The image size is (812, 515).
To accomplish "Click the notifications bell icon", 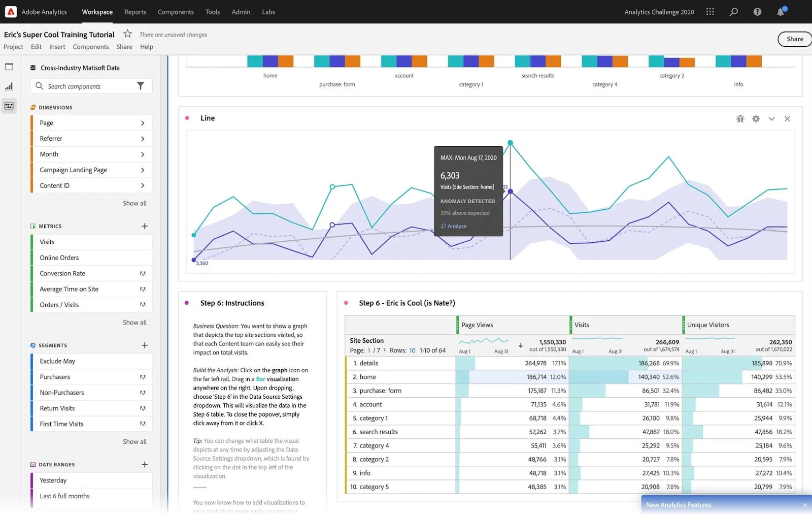I will coord(780,12).
